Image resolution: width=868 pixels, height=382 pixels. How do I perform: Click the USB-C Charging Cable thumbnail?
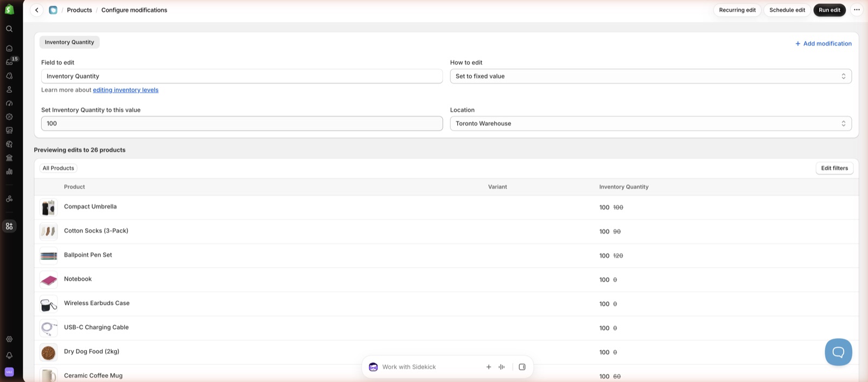pyautogui.click(x=49, y=328)
